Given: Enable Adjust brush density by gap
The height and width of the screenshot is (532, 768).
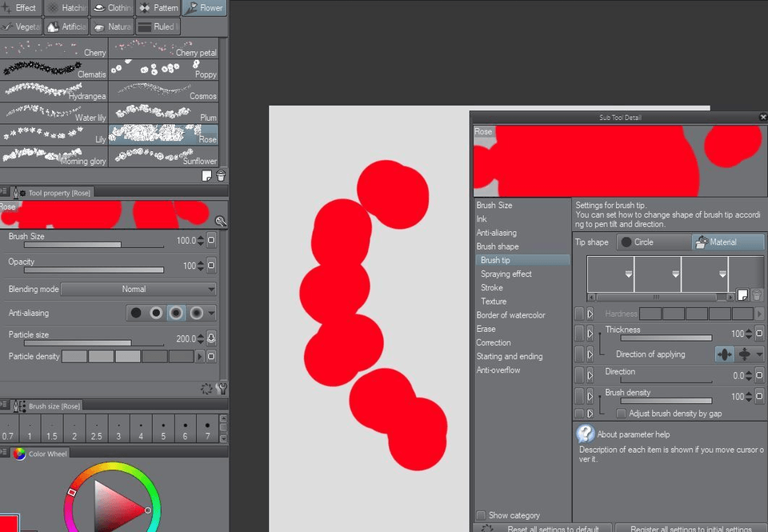Looking at the screenshot, I should (x=622, y=414).
